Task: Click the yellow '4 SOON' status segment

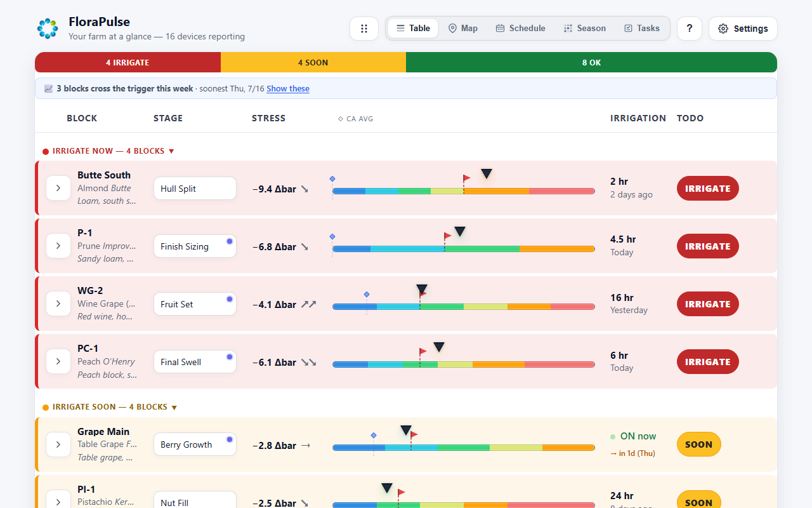Action: pos(313,63)
